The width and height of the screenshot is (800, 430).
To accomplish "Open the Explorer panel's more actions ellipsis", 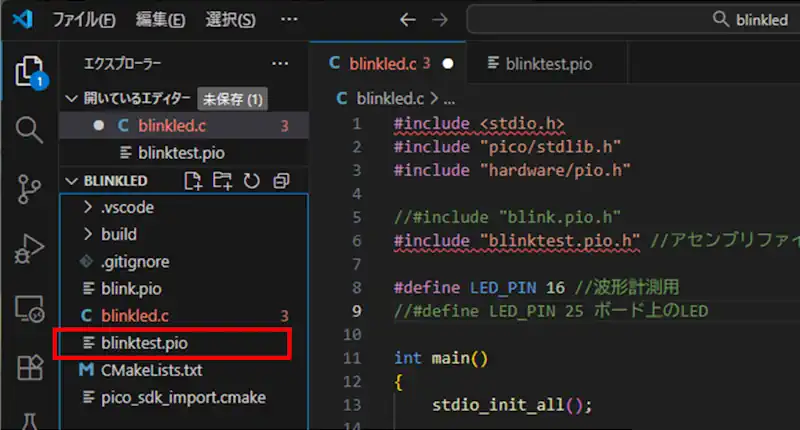I will [x=281, y=64].
